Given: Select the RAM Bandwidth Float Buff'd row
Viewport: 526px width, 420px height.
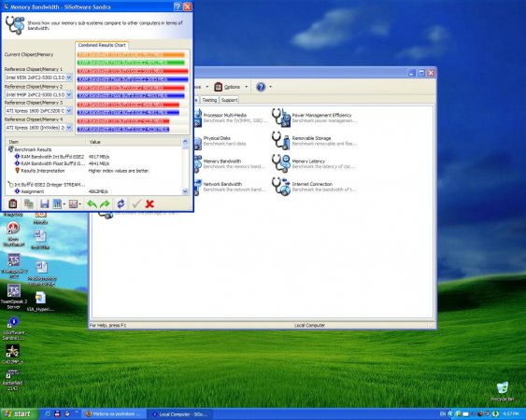Looking at the screenshot, I should coord(63,163).
